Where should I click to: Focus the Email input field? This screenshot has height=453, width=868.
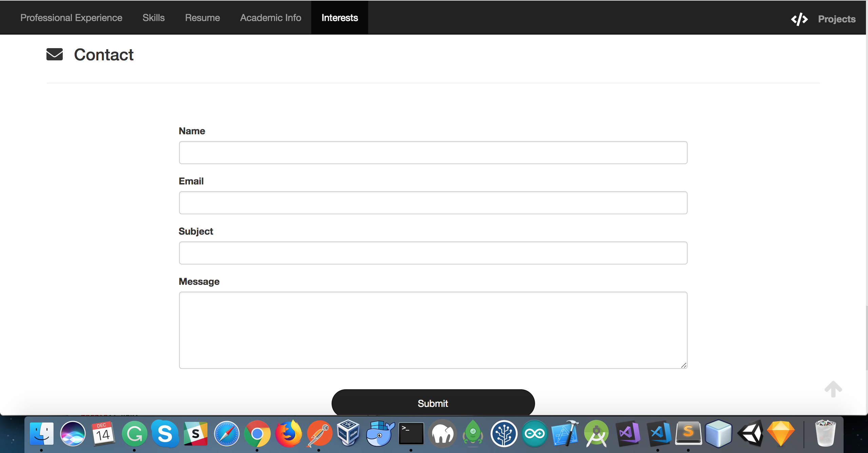(433, 203)
